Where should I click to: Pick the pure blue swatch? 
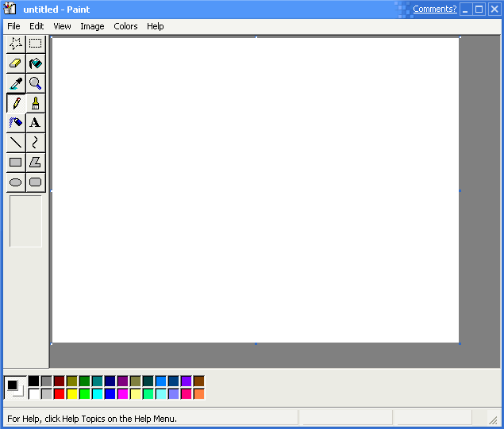110,394
